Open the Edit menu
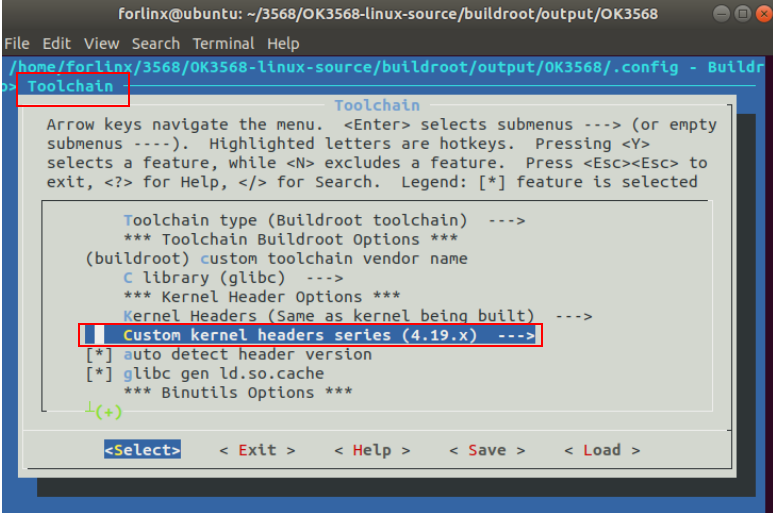This screenshot has height=513, width=773. pyautogui.click(x=56, y=44)
